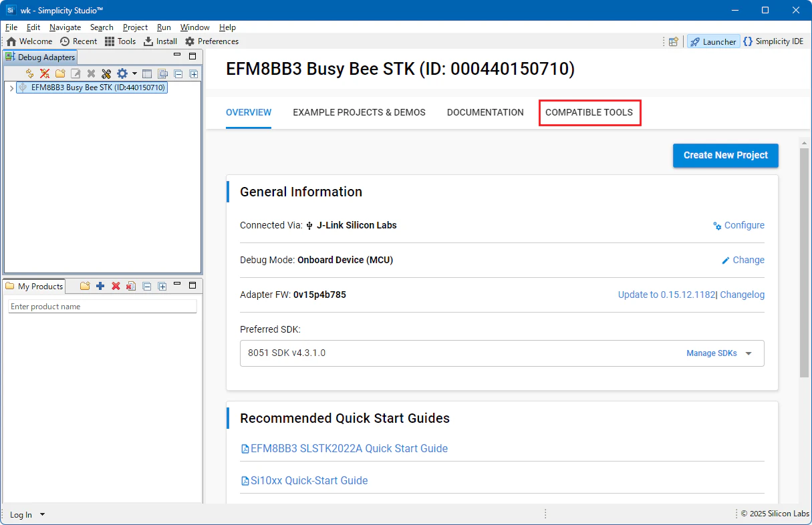The width and height of the screenshot is (812, 525).
Task: Open the wrench and screwdriver device configuration icon
Action: (106, 73)
